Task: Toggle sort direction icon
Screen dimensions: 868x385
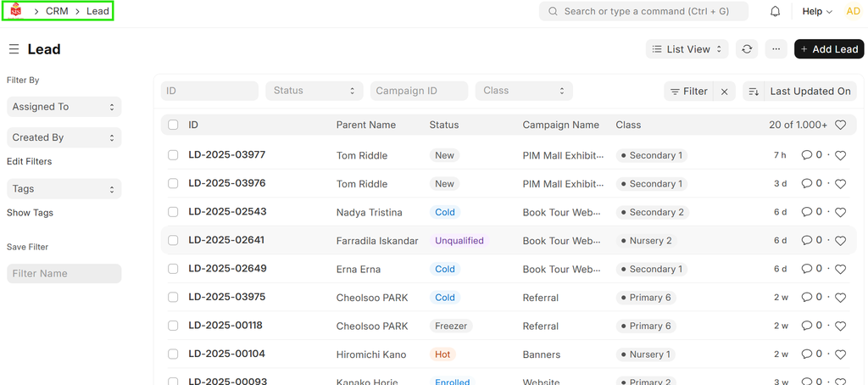Action: coord(754,92)
